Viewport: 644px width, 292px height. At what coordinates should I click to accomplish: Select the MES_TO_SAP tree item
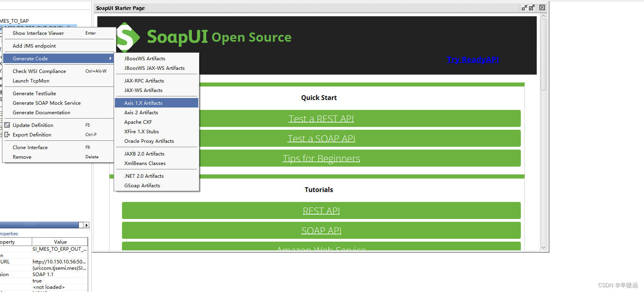14,21
